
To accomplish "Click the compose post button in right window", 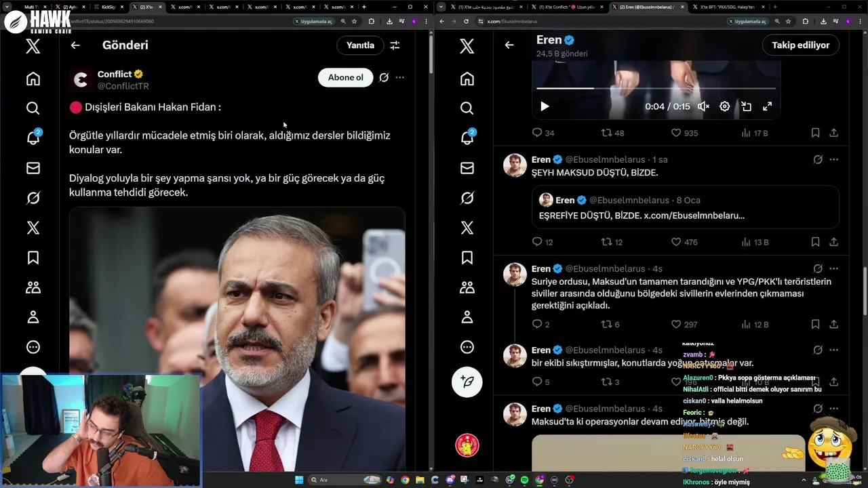I will [467, 382].
